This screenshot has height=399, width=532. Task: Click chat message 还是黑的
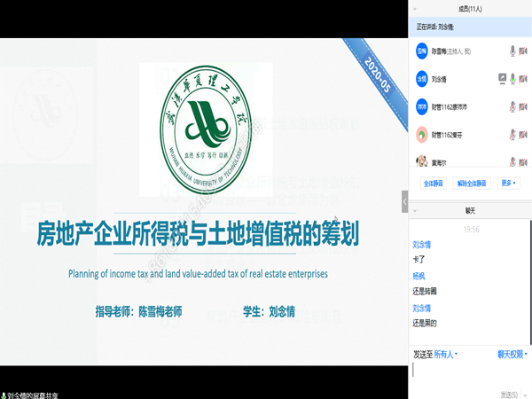pos(425,323)
